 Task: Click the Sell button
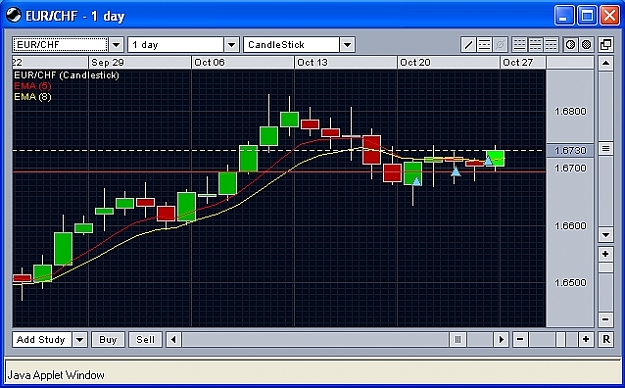click(145, 340)
